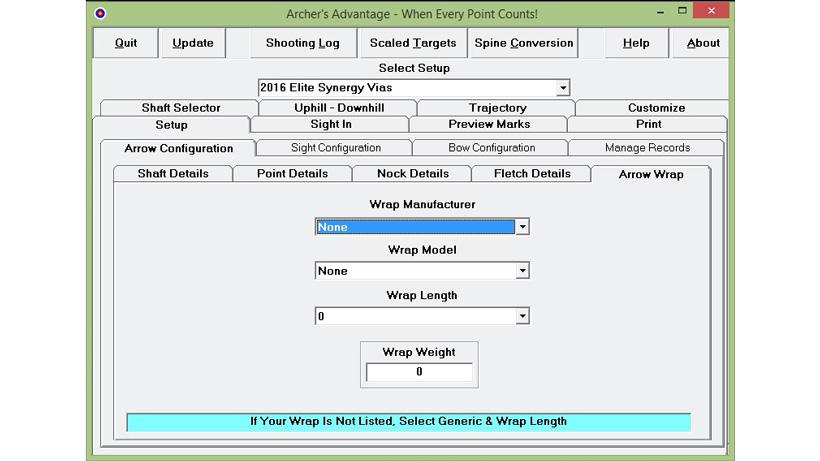
Task: Maximize the Archer's Advantage window
Action: [682, 10]
